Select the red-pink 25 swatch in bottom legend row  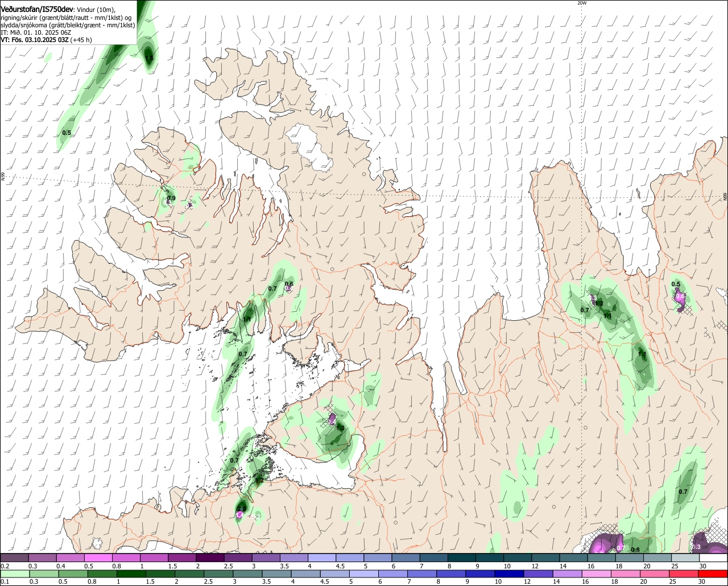click(x=684, y=573)
